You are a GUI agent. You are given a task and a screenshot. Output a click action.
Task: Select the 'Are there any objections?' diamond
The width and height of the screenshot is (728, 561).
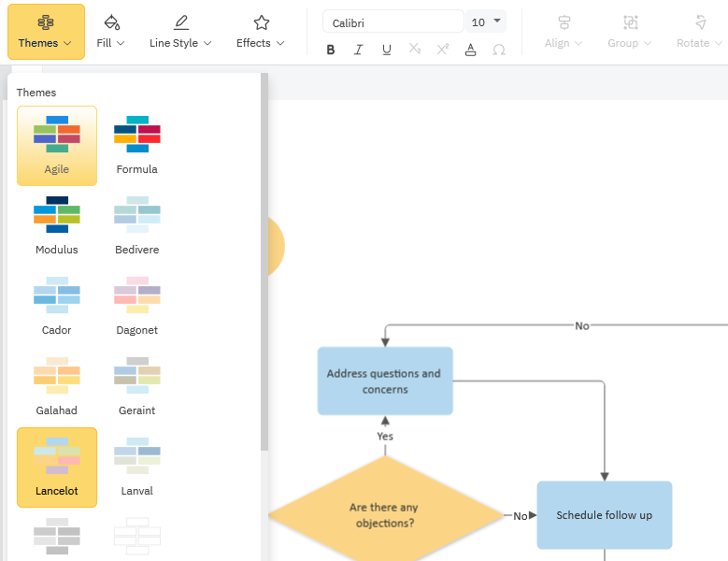[x=384, y=513]
